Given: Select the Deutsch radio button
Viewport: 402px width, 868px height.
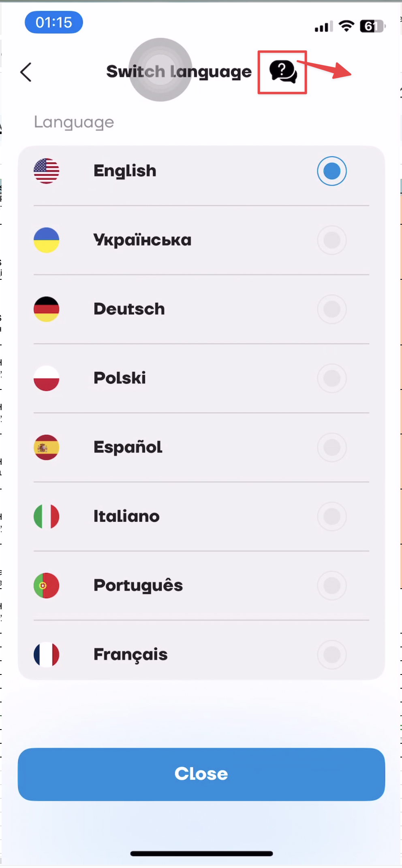Looking at the screenshot, I should point(332,309).
